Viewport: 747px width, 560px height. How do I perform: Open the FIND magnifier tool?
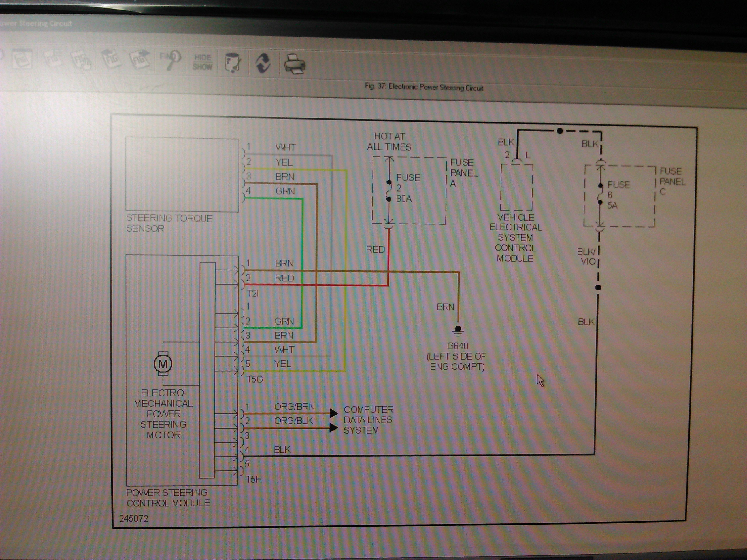click(170, 60)
